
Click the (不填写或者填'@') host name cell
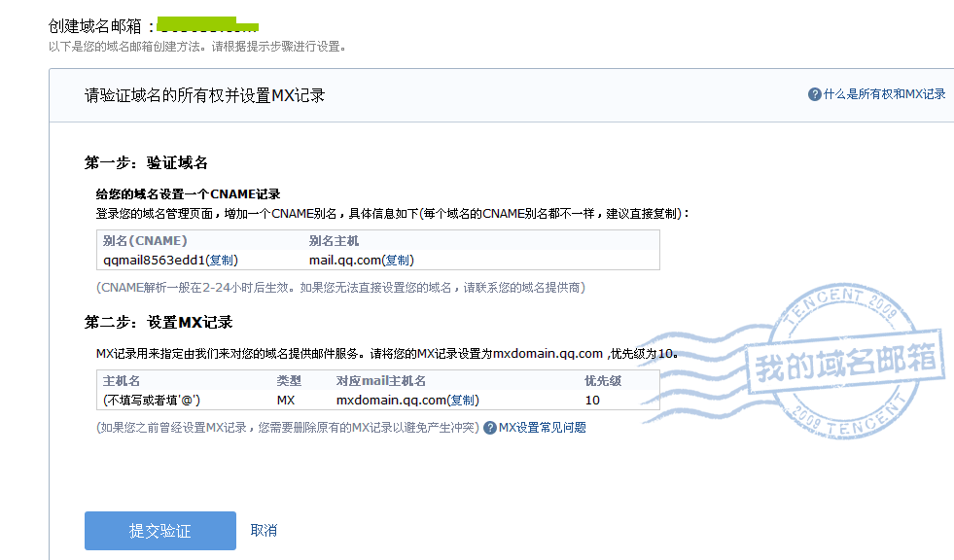152,401
